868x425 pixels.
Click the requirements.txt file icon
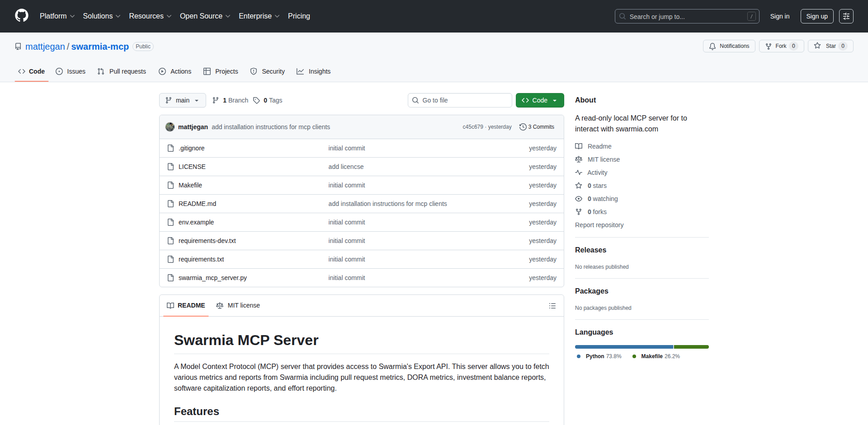170,259
